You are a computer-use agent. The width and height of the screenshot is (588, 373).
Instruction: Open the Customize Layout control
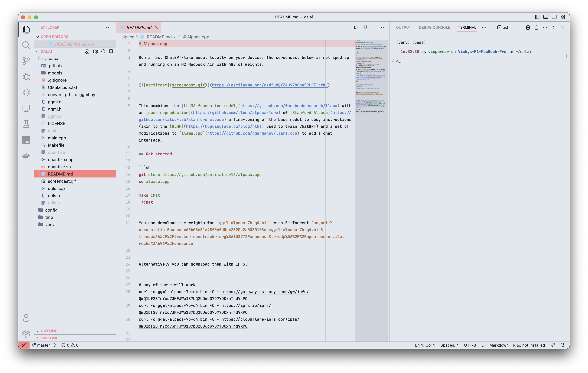pyautogui.click(x=563, y=17)
